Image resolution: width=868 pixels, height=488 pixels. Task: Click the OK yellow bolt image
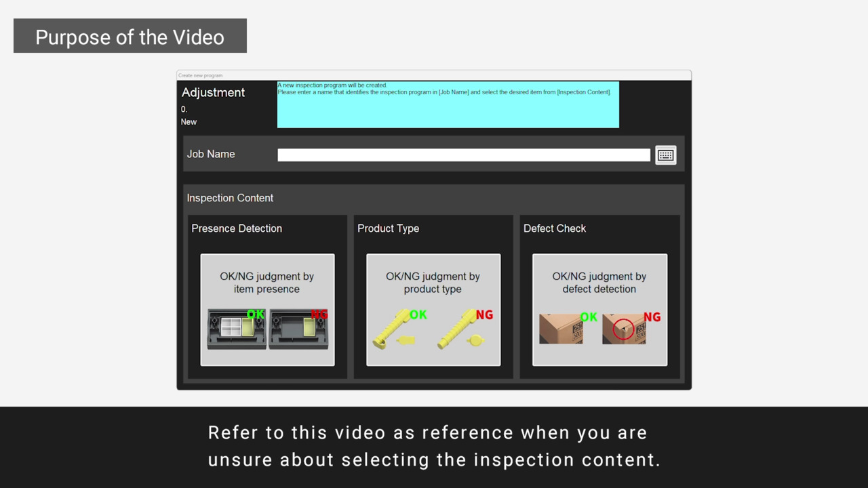click(x=399, y=329)
